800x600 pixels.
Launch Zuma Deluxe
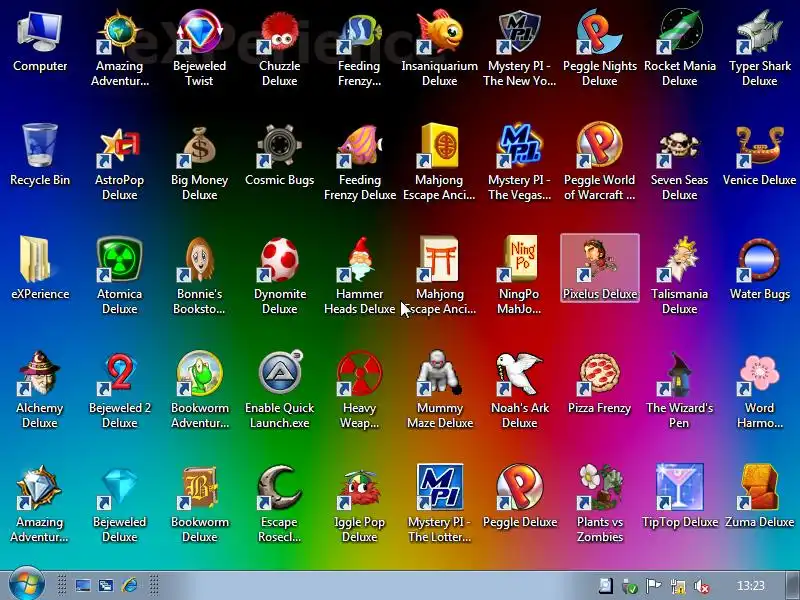pyautogui.click(x=760, y=497)
